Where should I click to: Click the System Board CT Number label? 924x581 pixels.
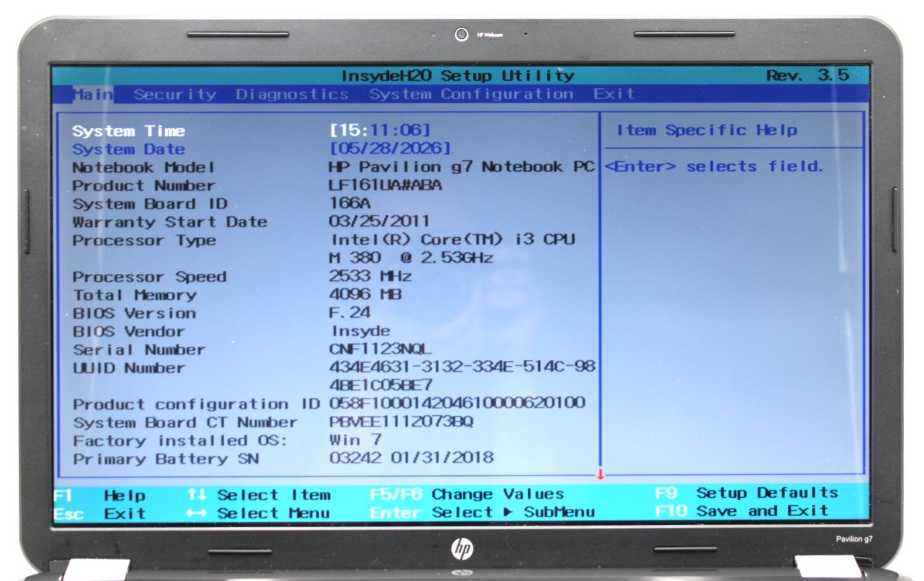coord(186,422)
